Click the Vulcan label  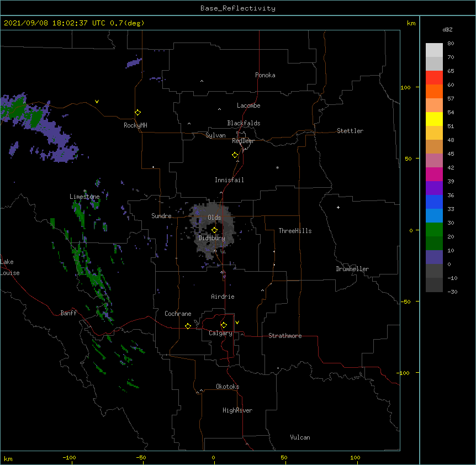tap(300, 437)
